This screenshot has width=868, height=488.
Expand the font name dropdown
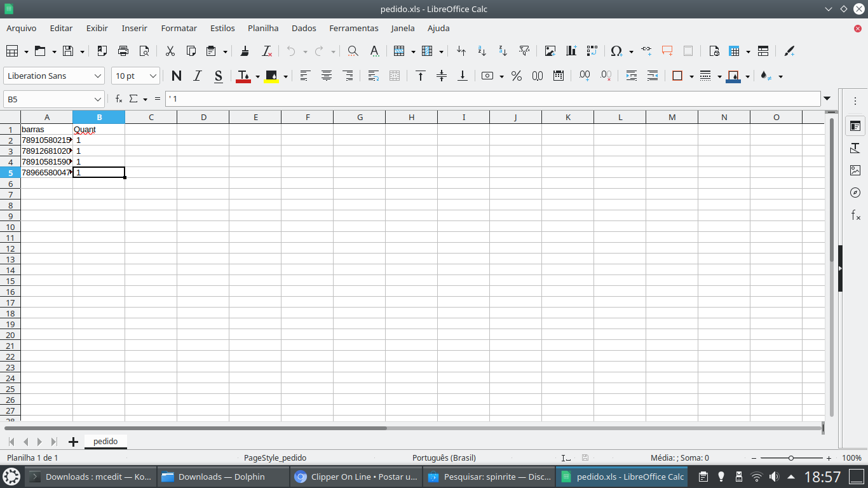pyautogui.click(x=98, y=76)
